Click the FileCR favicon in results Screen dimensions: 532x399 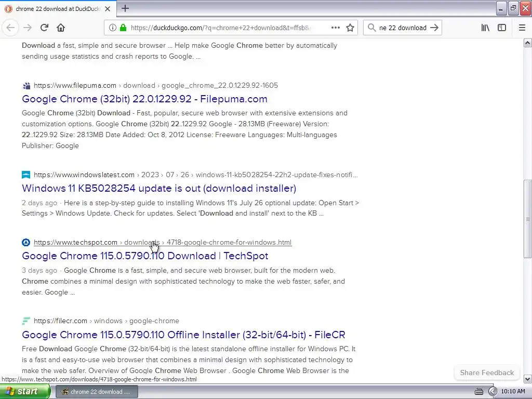[x=26, y=321]
